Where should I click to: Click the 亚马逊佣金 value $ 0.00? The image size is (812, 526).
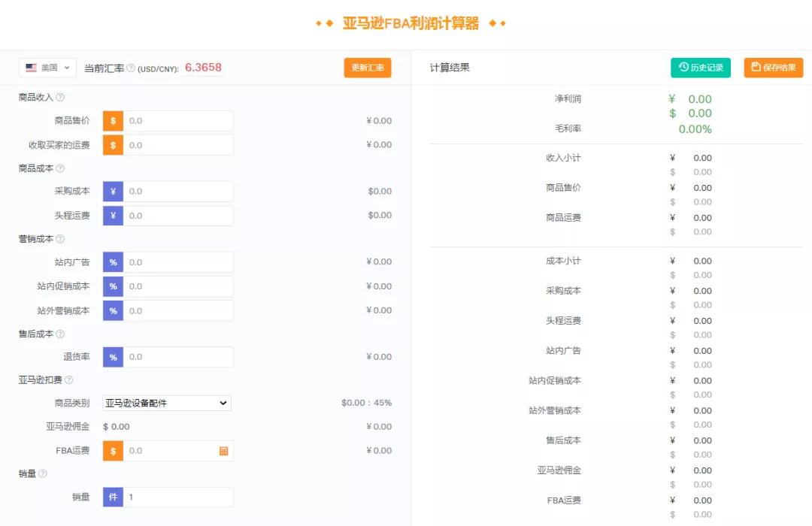point(116,427)
